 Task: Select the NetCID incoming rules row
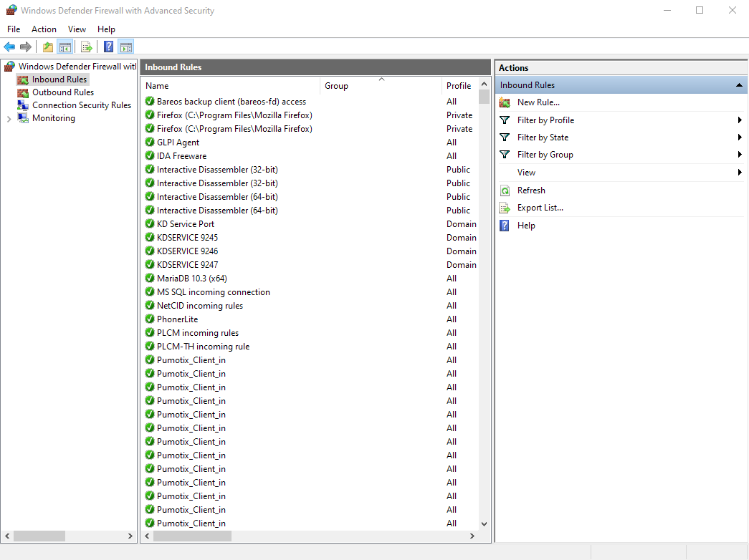[200, 306]
